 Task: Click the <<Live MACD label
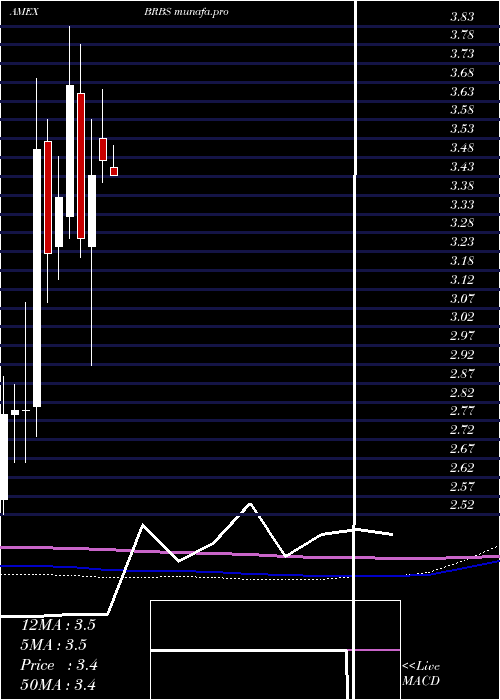[421, 674]
